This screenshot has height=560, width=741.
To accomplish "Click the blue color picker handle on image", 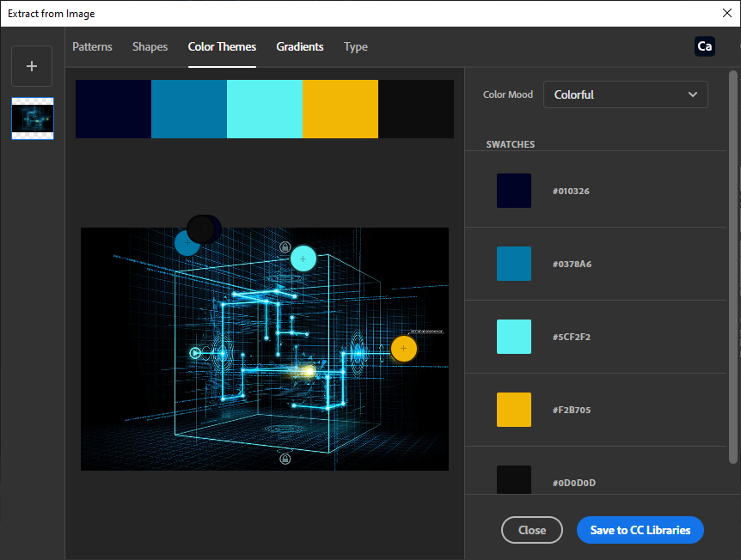I will click(187, 244).
